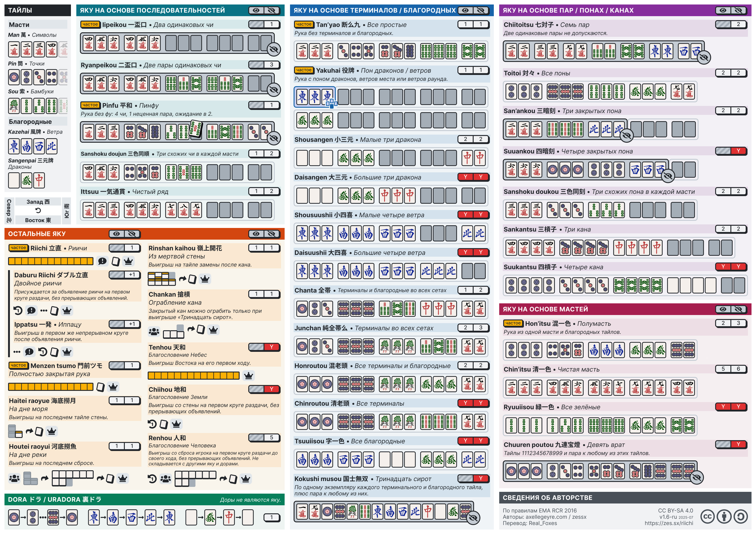This screenshot has width=756, height=534.
Task: Expand the Kokushi musou hand eye badge
Action: [x=473, y=518]
